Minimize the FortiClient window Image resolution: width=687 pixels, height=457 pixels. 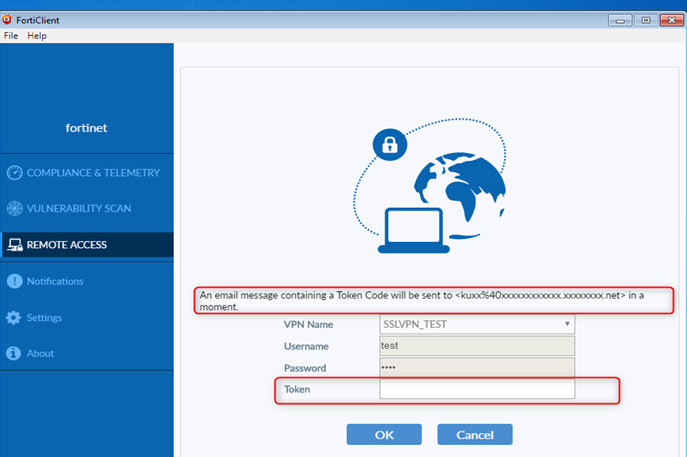620,20
